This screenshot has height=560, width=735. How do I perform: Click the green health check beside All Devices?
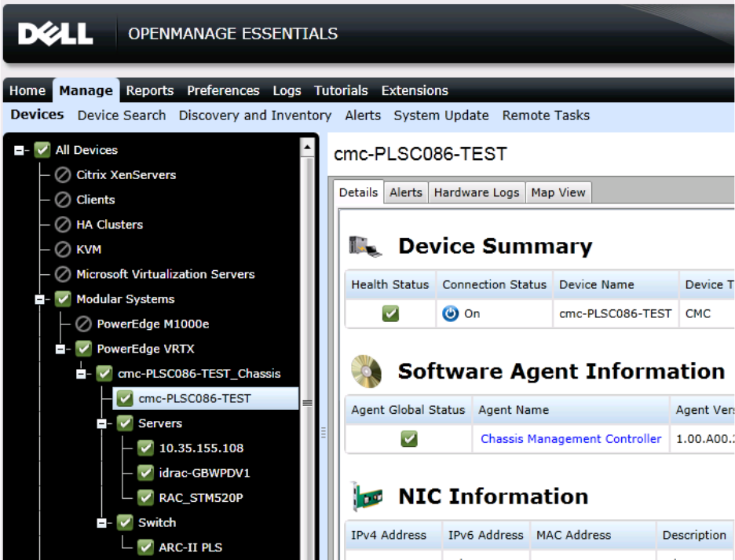(x=42, y=149)
